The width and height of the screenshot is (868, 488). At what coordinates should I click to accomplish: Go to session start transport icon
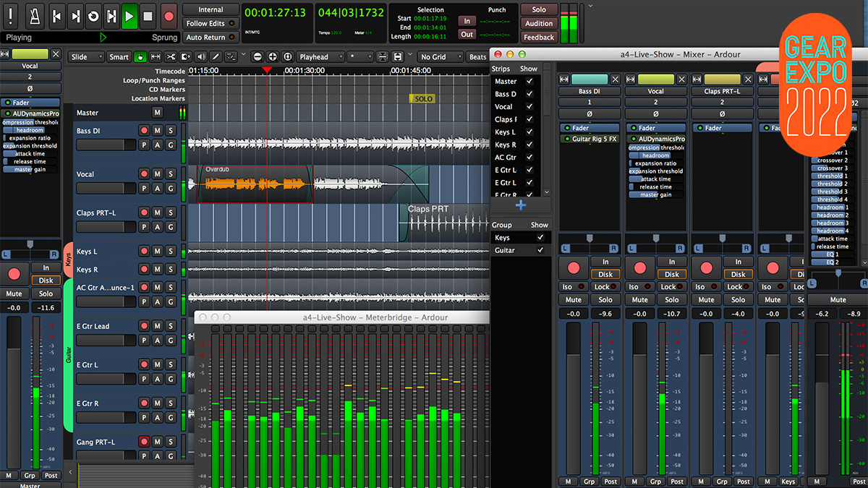(x=57, y=14)
